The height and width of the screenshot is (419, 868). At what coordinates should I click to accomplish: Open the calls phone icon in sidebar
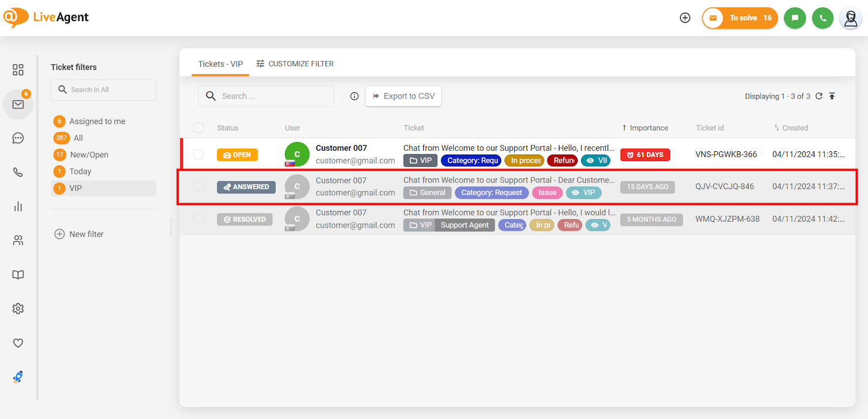click(18, 172)
